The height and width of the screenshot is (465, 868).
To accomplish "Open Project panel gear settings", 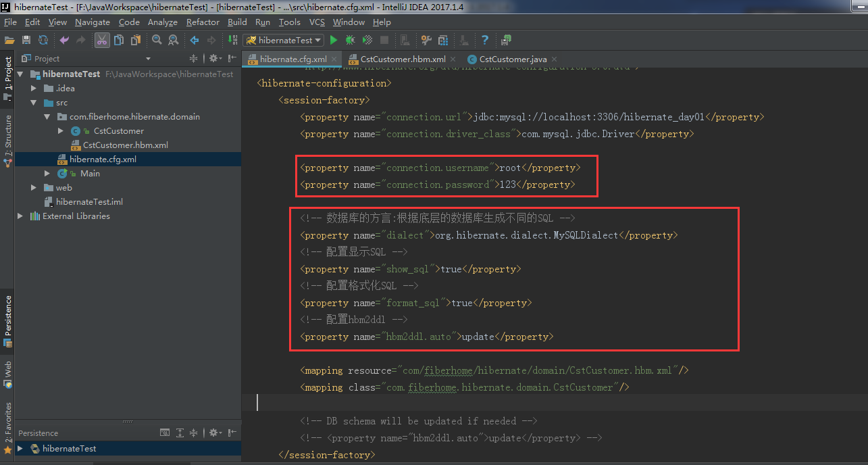I will point(214,59).
